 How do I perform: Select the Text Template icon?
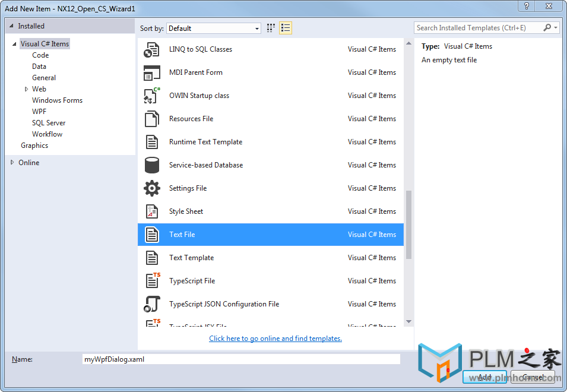[152, 258]
